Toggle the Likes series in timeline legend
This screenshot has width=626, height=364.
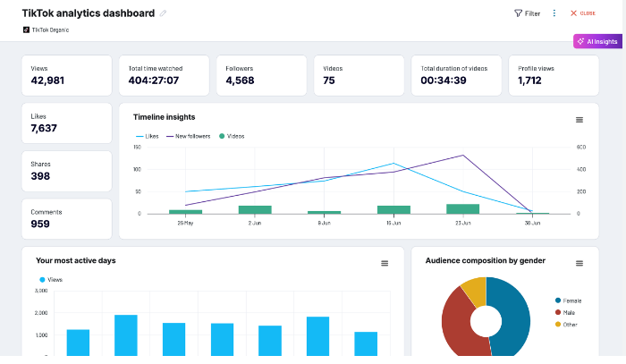148,136
